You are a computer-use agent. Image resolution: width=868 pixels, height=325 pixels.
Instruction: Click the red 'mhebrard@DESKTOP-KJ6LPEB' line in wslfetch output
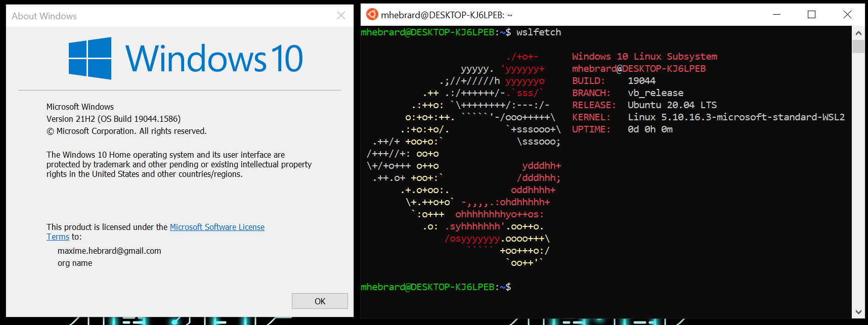tap(639, 68)
